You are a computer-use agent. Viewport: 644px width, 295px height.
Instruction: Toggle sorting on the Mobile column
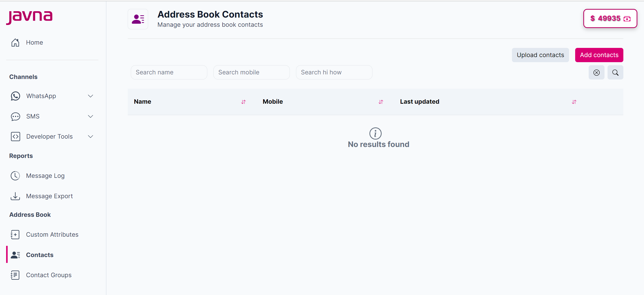(x=381, y=102)
